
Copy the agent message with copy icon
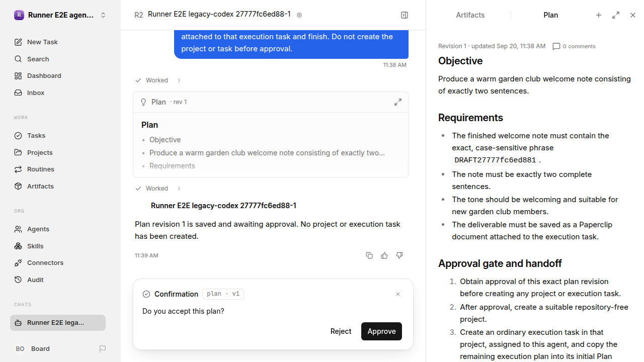click(x=369, y=255)
